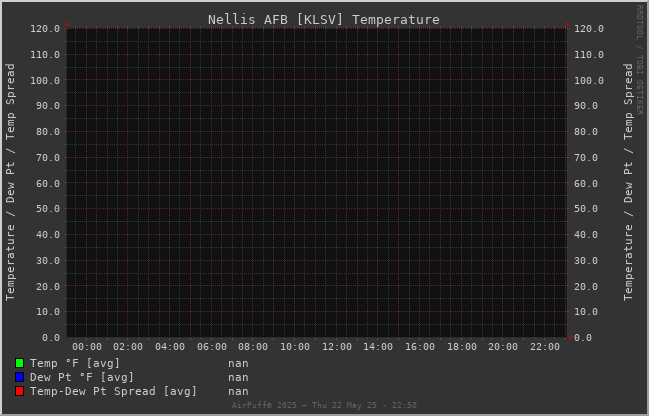
Task: Click the right vertical axis title text
Action: 628,182
